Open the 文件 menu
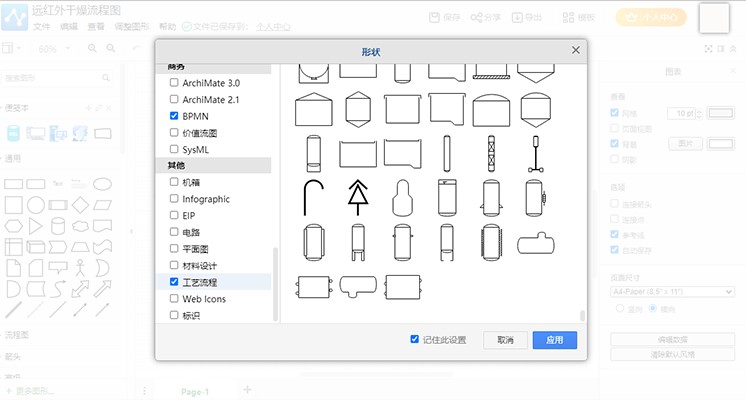Screen dimensions: 746x400 [x=41, y=27]
